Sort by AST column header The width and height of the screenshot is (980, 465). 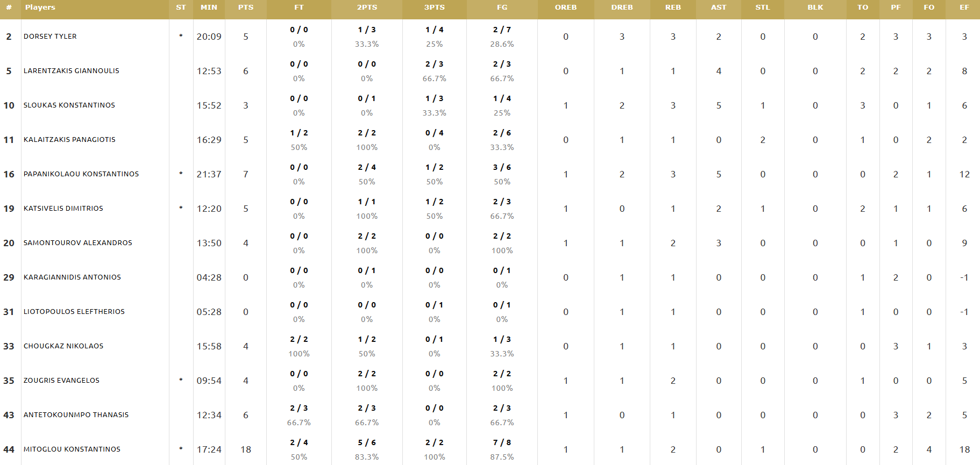point(719,8)
